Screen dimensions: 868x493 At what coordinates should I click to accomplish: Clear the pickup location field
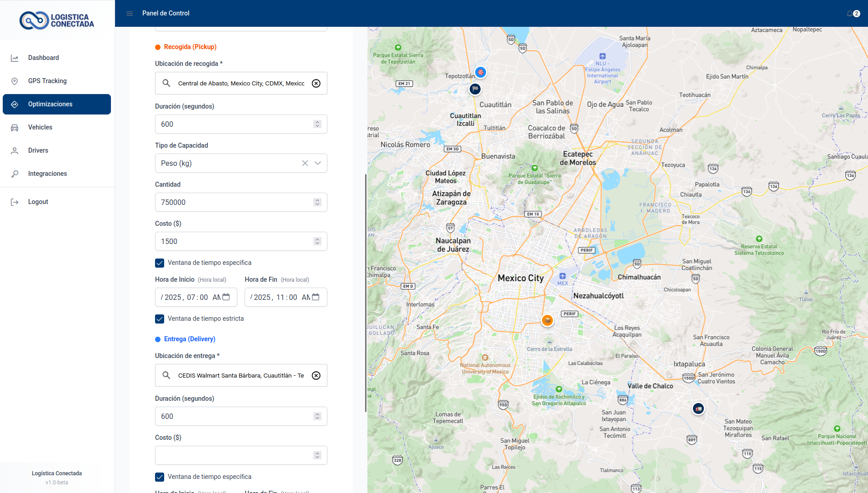pyautogui.click(x=316, y=83)
